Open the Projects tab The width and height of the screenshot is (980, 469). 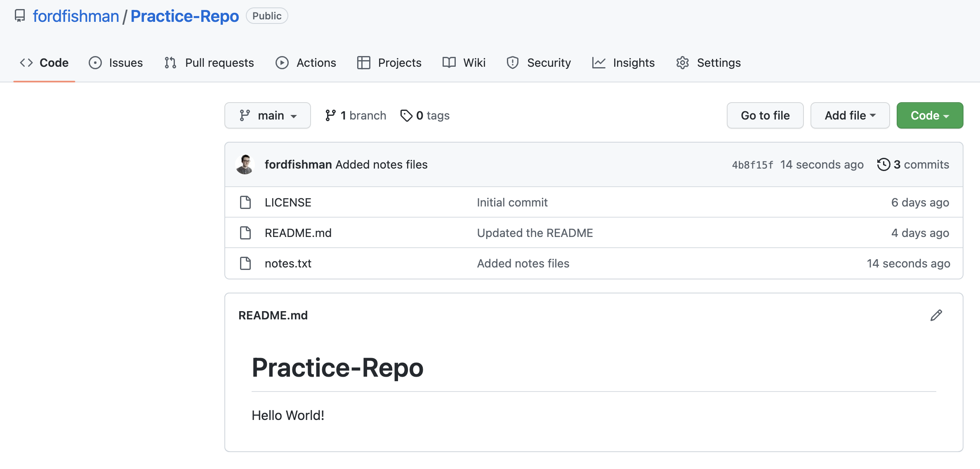coord(389,63)
